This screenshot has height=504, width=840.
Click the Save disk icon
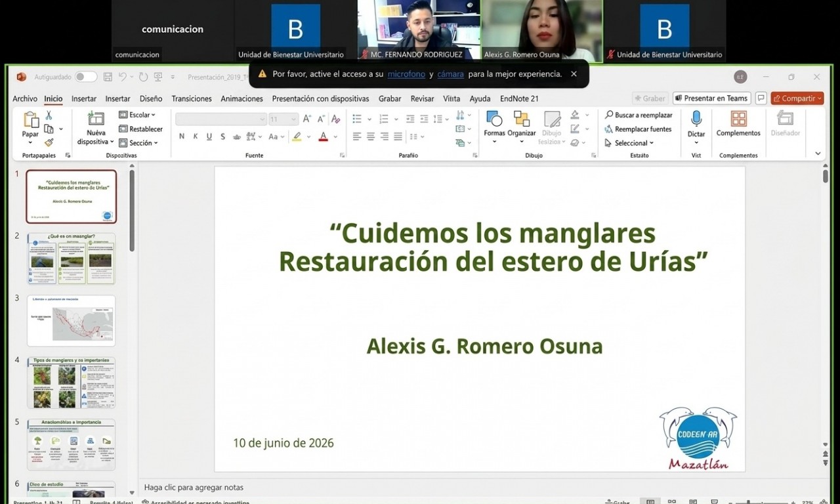pyautogui.click(x=108, y=77)
